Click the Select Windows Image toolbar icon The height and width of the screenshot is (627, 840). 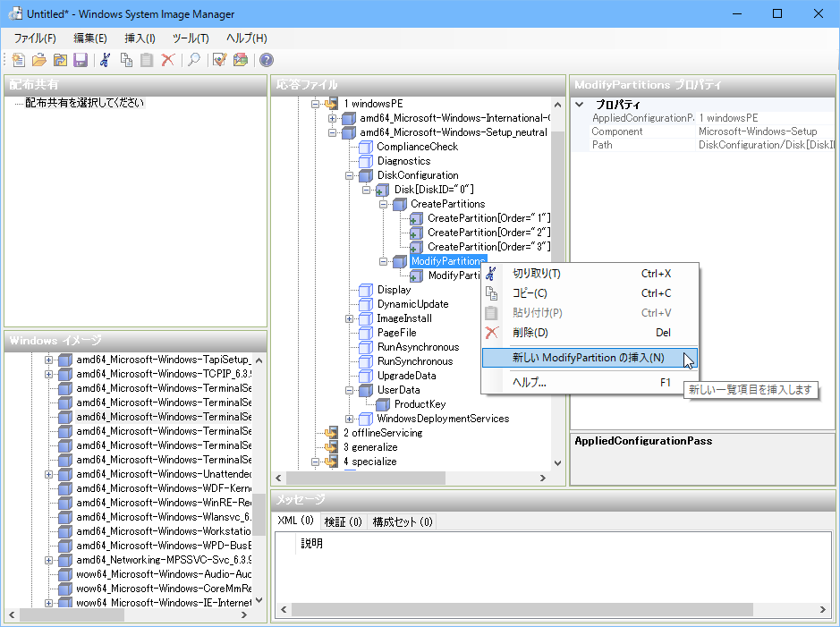click(x=60, y=60)
